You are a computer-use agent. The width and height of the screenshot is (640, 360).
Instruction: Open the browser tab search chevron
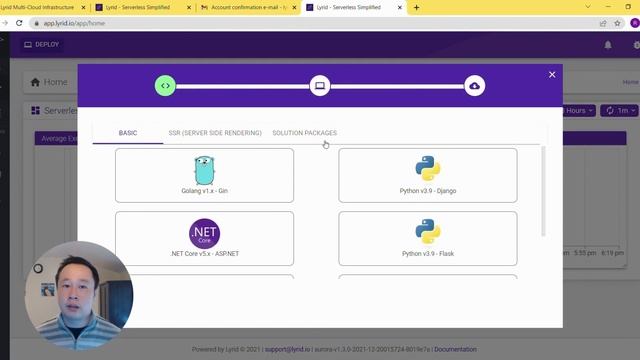tap(588, 7)
